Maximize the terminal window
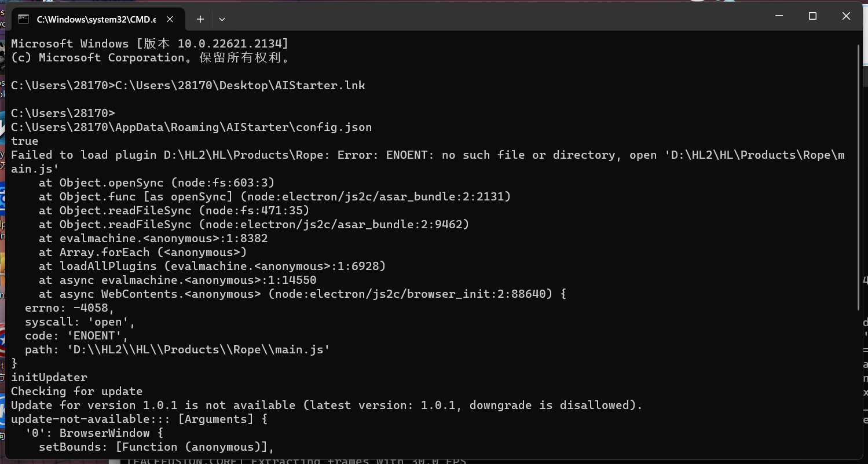Image resolution: width=868 pixels, height=464 pixels. (x=812, y=16)
